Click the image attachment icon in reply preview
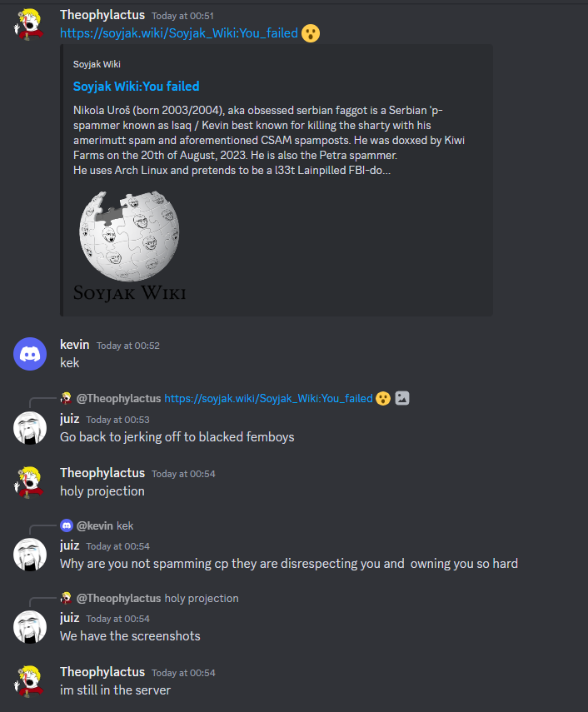The image size is (588, 712). [x=401, y=398]
